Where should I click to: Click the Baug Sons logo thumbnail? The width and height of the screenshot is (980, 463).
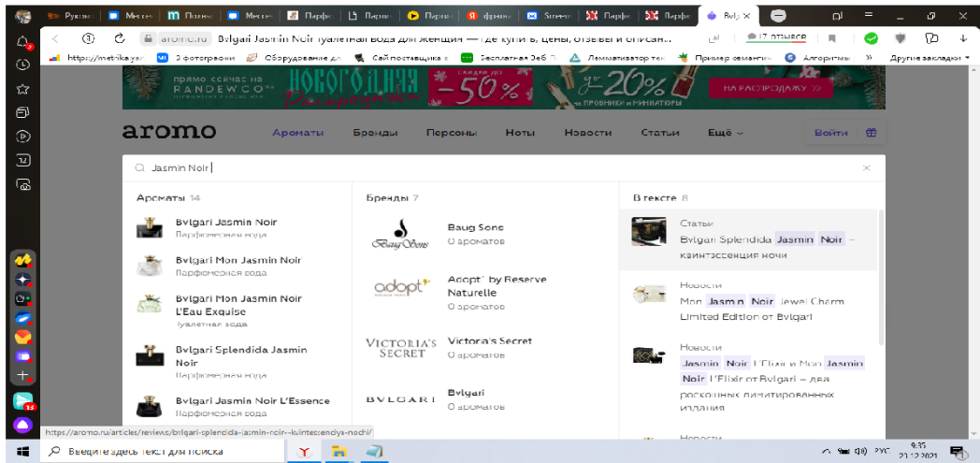[x=400, y=234]
